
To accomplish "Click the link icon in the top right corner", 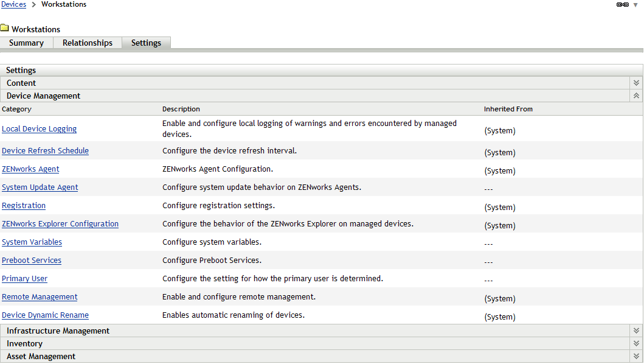I will tap(623, 4).
